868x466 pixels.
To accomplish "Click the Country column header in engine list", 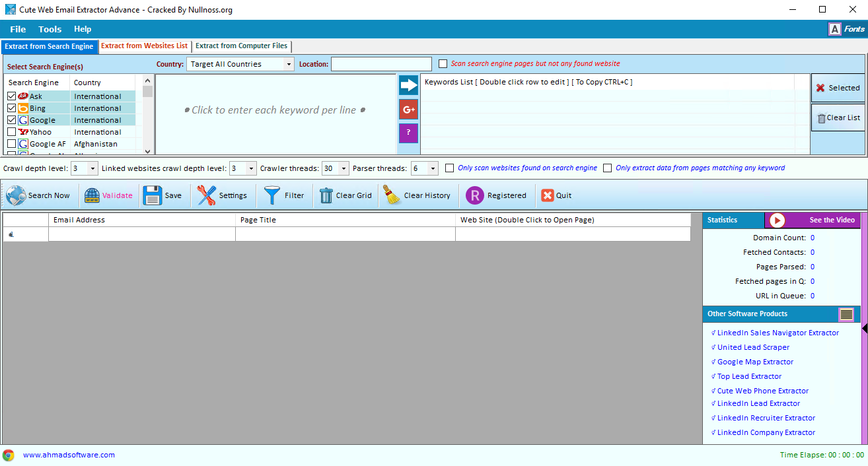I will [x=102, y=83].
